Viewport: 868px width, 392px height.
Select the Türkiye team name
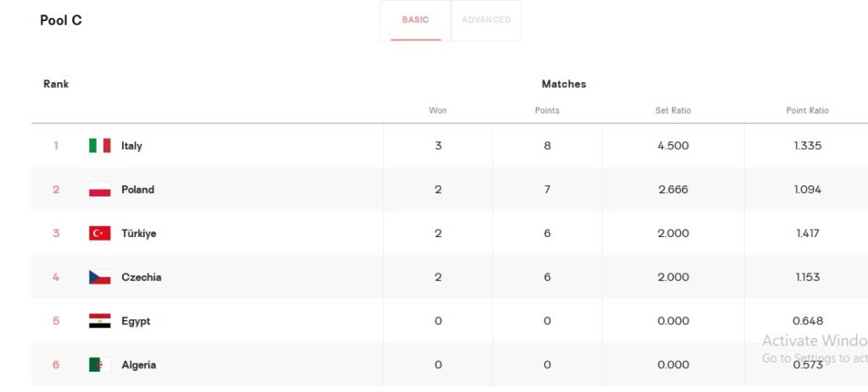point(138,234)
